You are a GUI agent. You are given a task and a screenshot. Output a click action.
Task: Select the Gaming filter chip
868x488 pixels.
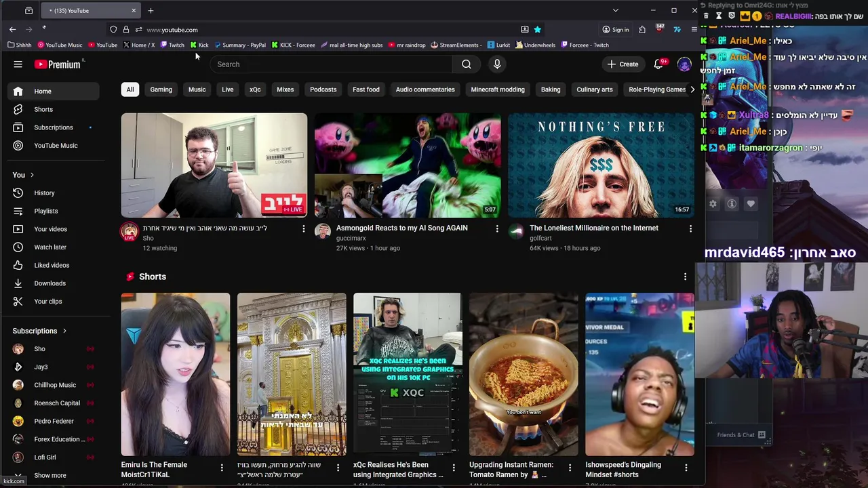point(161,89)
